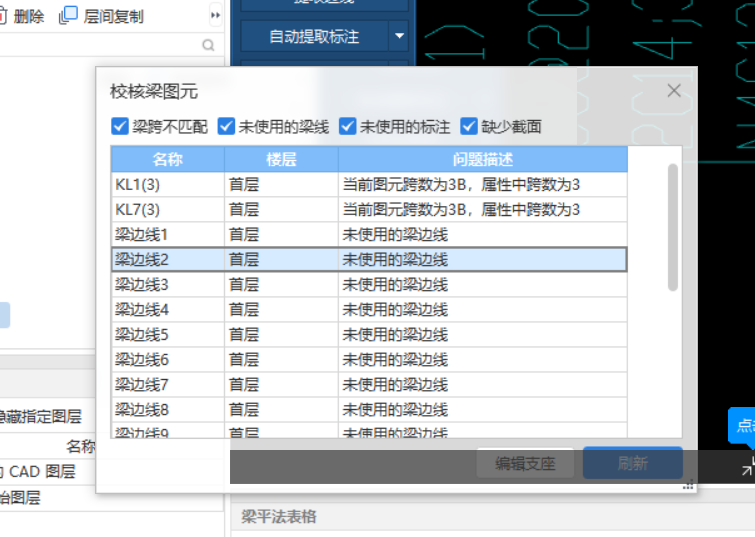Select the 梁边线1 row
Viewport: 755px width, 537px height.
pyautogui.click(x=369, y=235)
